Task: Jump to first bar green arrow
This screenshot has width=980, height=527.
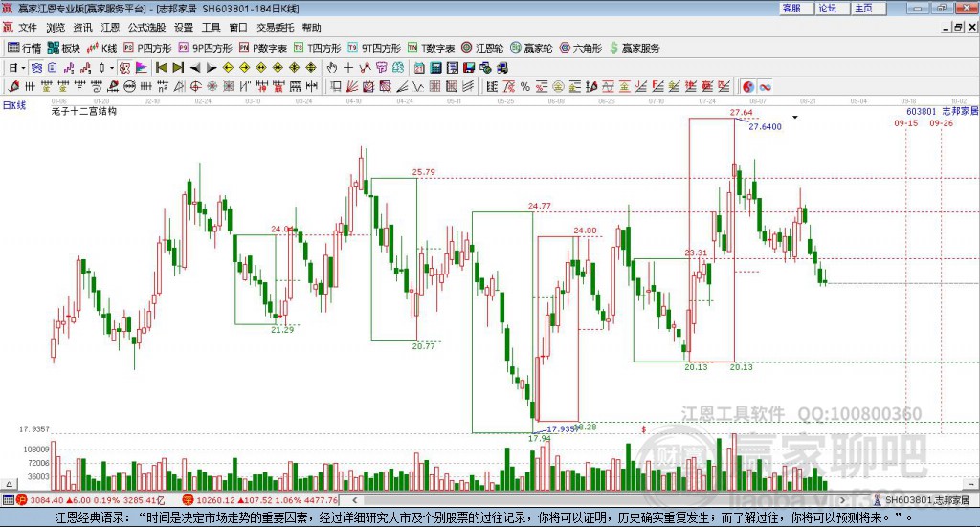Action: coord(161,68)
